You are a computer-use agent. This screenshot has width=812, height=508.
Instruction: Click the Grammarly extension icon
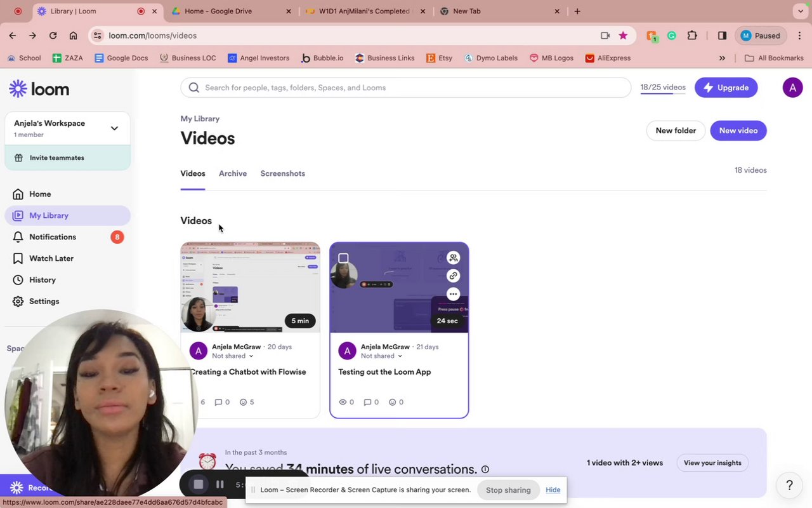(672, 36)
